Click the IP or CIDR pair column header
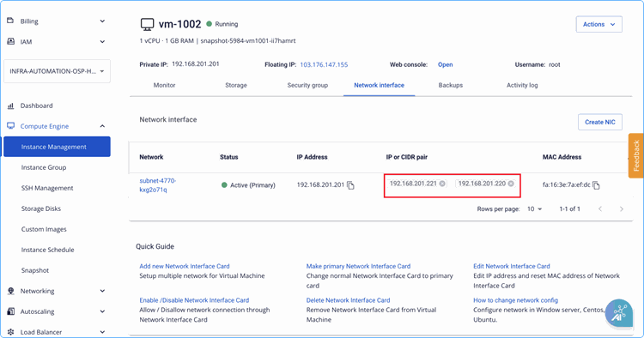The image size is (644, 338). coord(407,157)
